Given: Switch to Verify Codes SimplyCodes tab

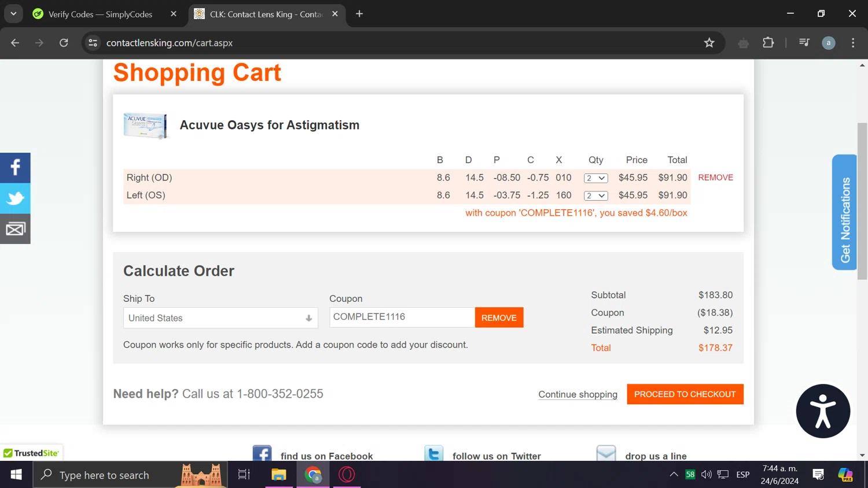Looking at the screenshot, I should [x=100, y=14].
